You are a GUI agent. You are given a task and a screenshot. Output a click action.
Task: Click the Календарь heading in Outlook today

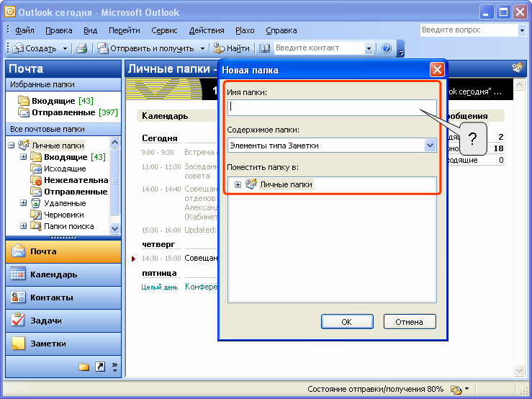coord(165,116)
